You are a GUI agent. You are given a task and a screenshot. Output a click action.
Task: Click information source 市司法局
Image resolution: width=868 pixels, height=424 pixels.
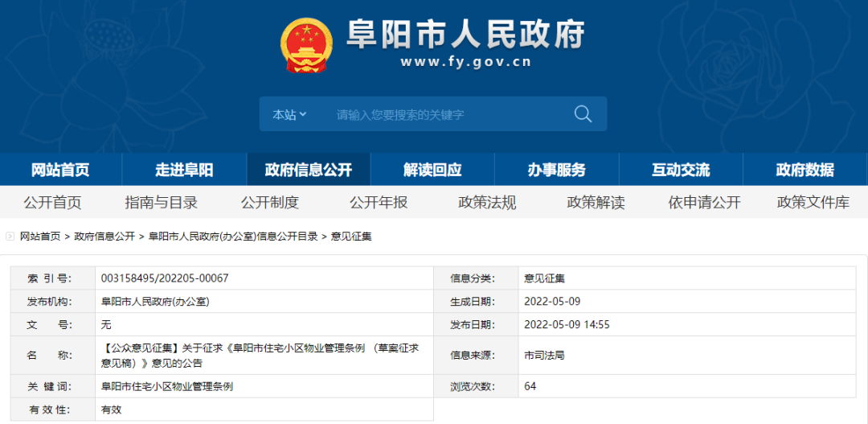(544, 356)
